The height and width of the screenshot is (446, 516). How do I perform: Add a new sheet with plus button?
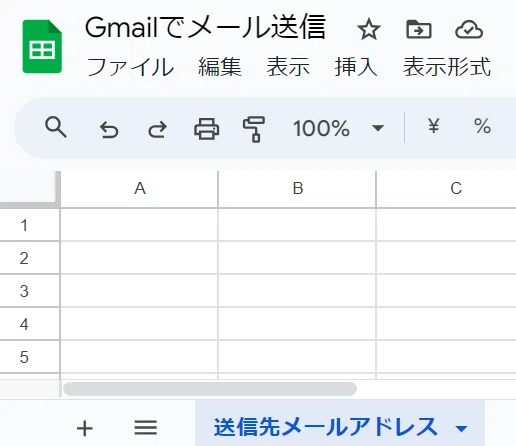tap(85, 428)
